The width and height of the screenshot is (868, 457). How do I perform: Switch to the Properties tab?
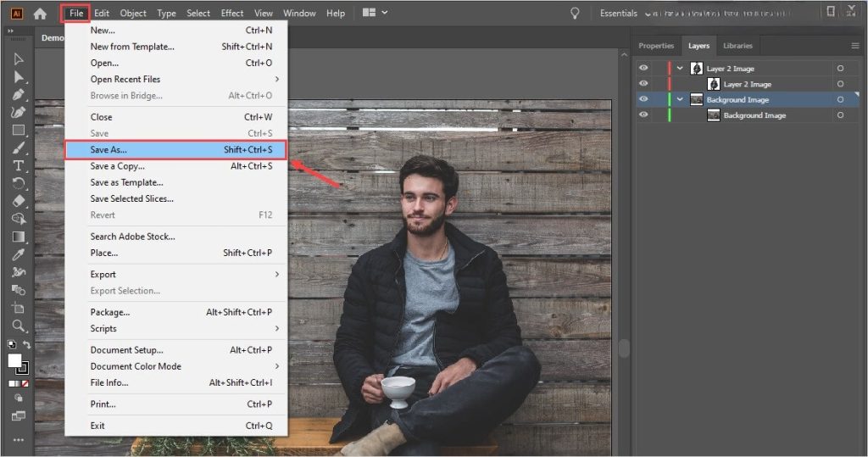tap(656, 46)
